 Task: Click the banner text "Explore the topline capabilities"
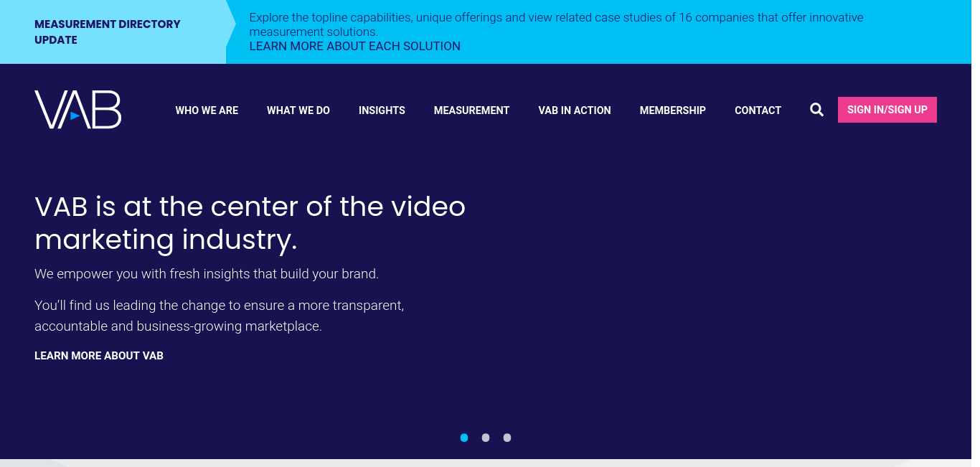556,24
